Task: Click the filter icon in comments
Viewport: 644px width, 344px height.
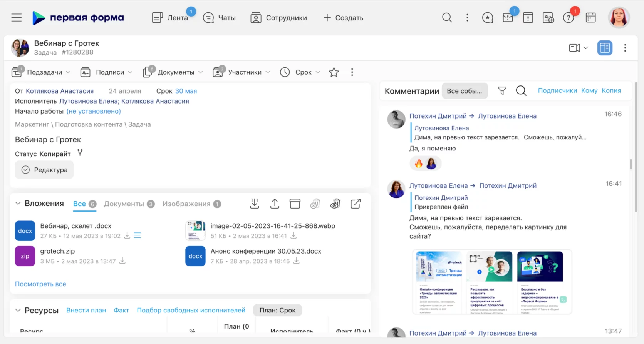Action: (502, 91)
